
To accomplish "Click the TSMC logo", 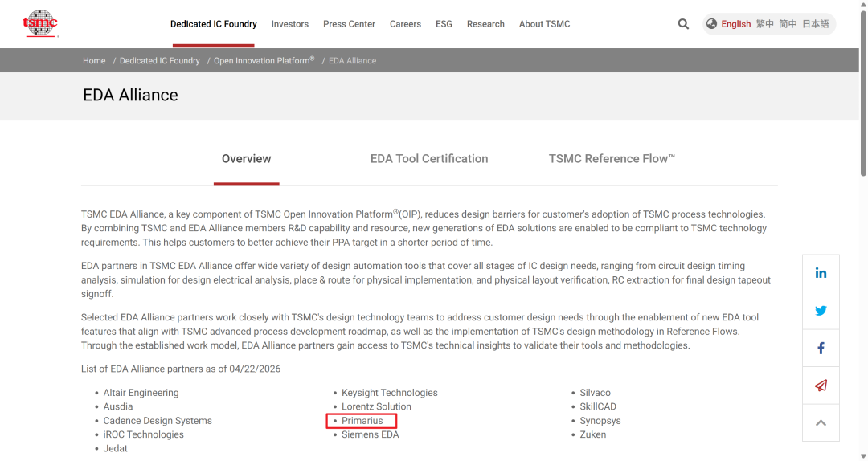I will click(x=40, y=23).
